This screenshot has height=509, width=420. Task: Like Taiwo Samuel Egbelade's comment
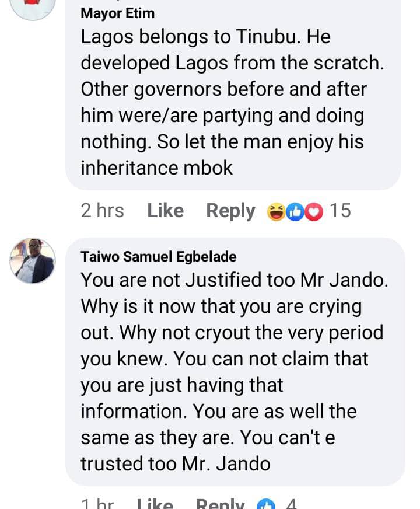click(155, 504)
